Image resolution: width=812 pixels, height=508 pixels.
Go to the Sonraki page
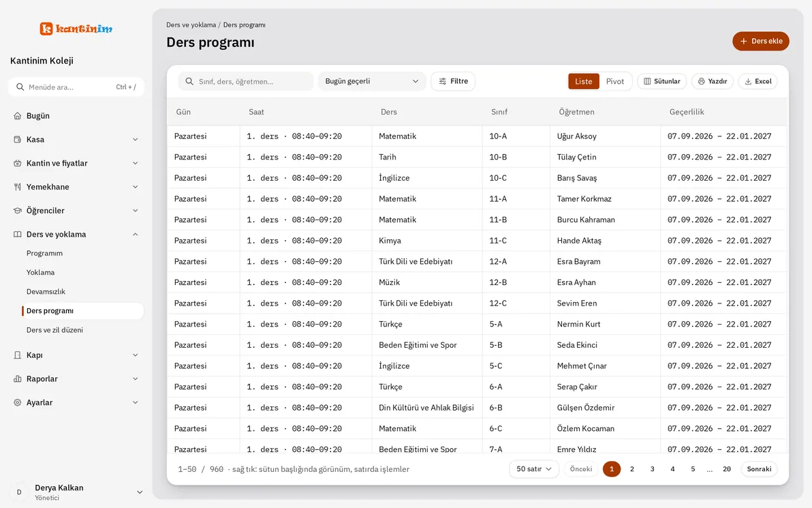coord(759,469)
